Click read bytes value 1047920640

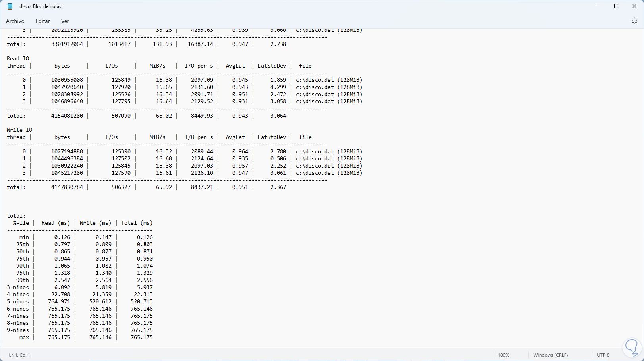coord(67,87)
